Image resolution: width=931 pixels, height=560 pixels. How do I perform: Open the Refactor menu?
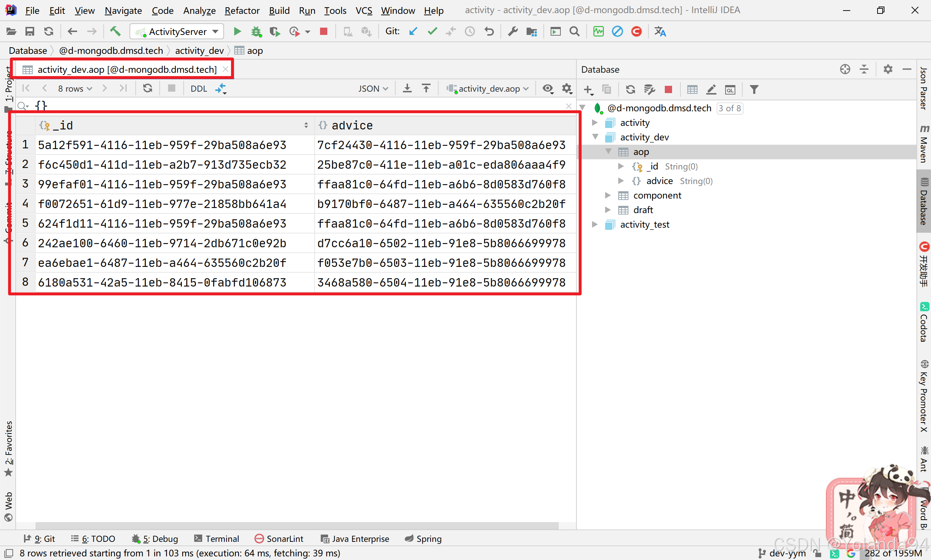[x=242, y=11]
